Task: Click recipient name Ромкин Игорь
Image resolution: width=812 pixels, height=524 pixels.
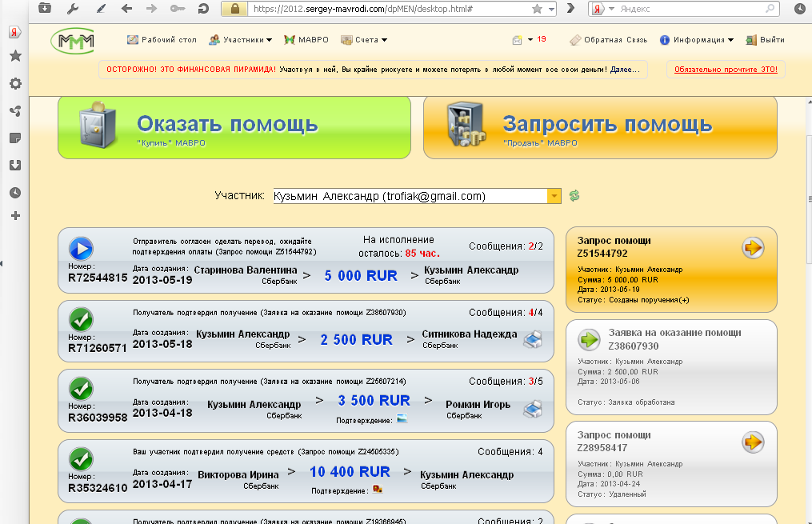Action: [478, 404]
